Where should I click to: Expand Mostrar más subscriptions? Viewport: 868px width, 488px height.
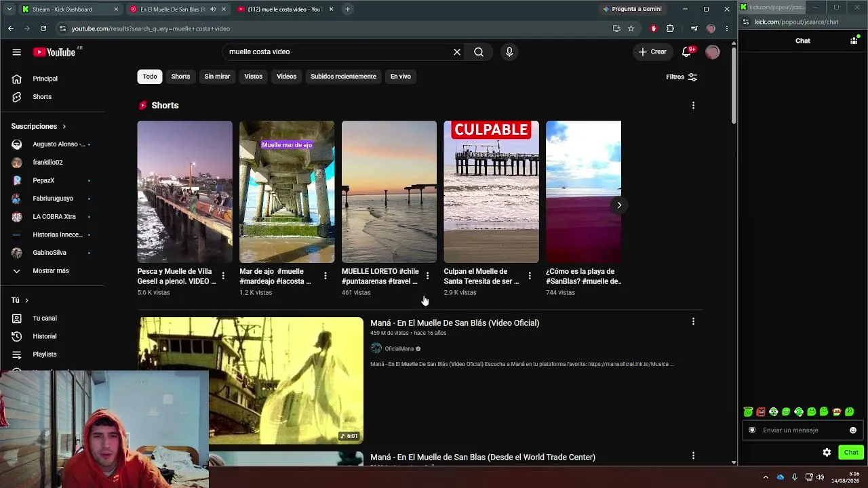52,271
